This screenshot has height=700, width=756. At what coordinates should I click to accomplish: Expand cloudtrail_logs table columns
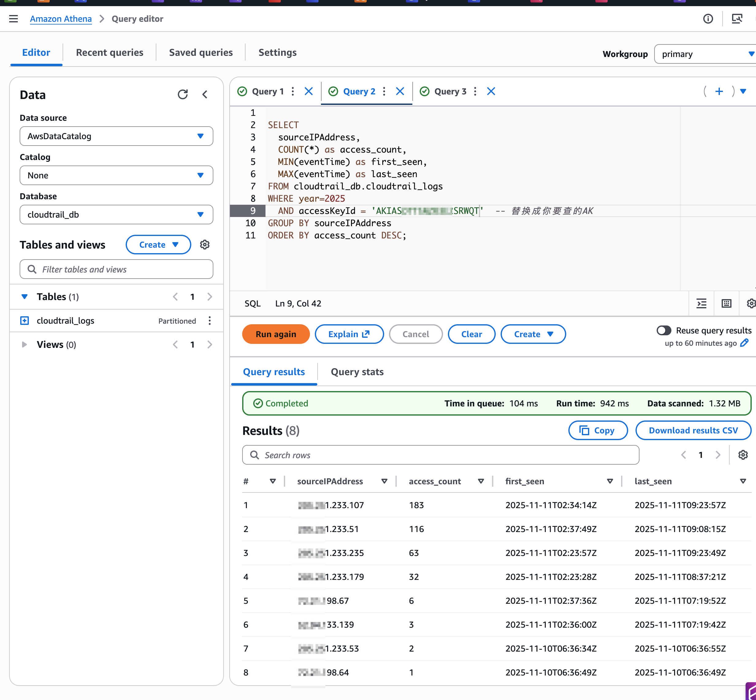pyautogui.click(x=24, y=321)
